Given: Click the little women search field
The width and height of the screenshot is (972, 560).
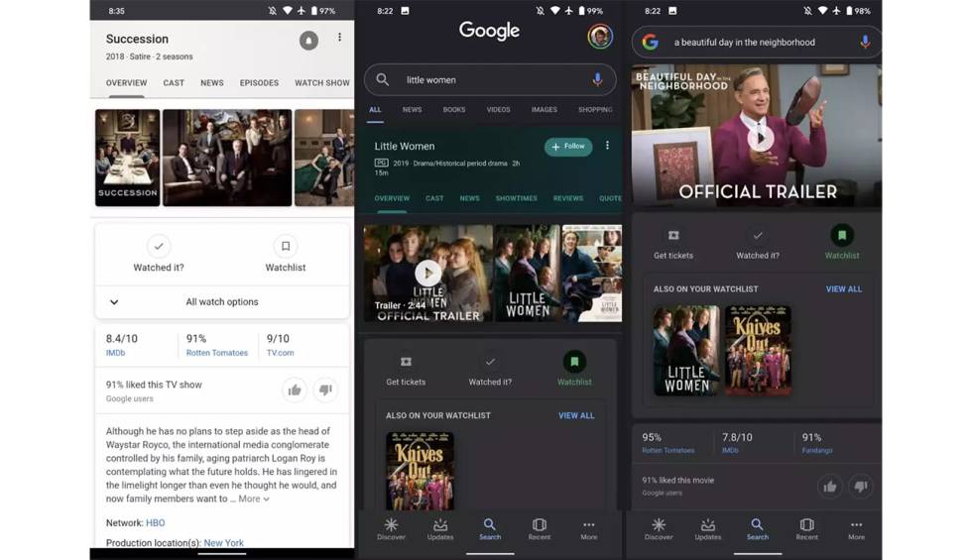Looking at the screenshot, I should tap(490, 80).
